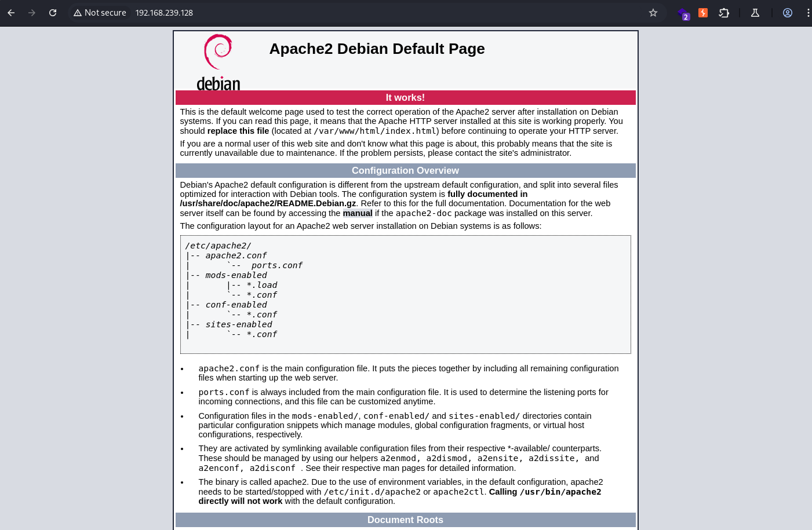The width and height of the screenshot is (812, 530).
Task: Reload the page with the refresh icon
Action: [x=53, y=13]
